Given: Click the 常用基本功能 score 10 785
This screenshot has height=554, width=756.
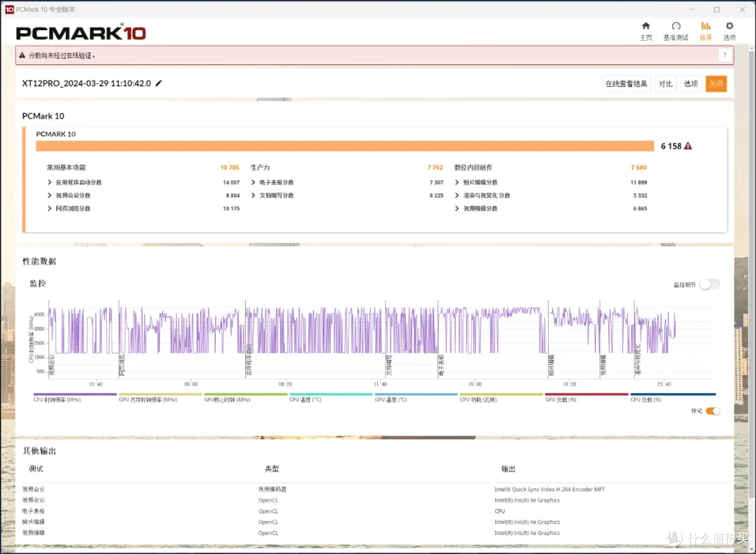Looking at the screenshot, I should point(230,167).
